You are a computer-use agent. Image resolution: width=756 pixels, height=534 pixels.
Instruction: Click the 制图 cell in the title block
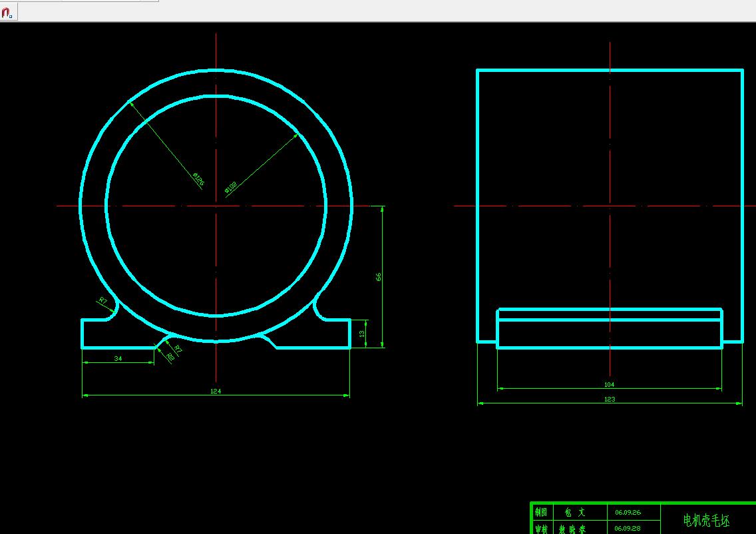tap(542, 512)
